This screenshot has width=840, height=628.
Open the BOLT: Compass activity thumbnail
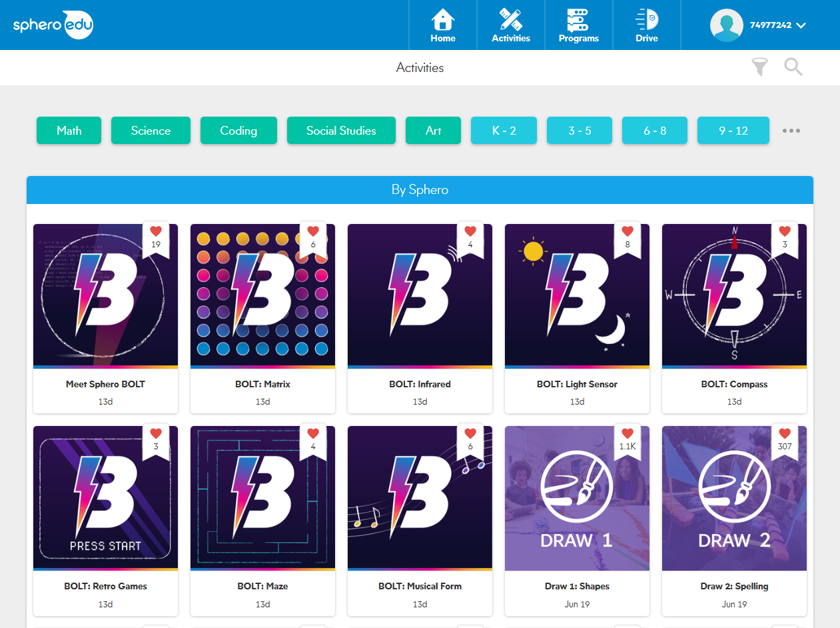click(x=734, y=297)
